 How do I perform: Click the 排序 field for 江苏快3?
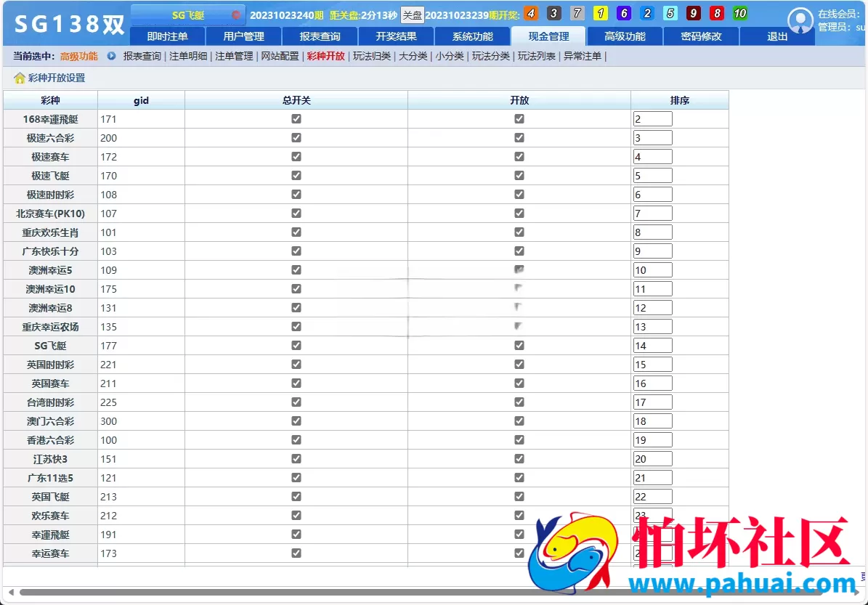(x=653, y=459)
